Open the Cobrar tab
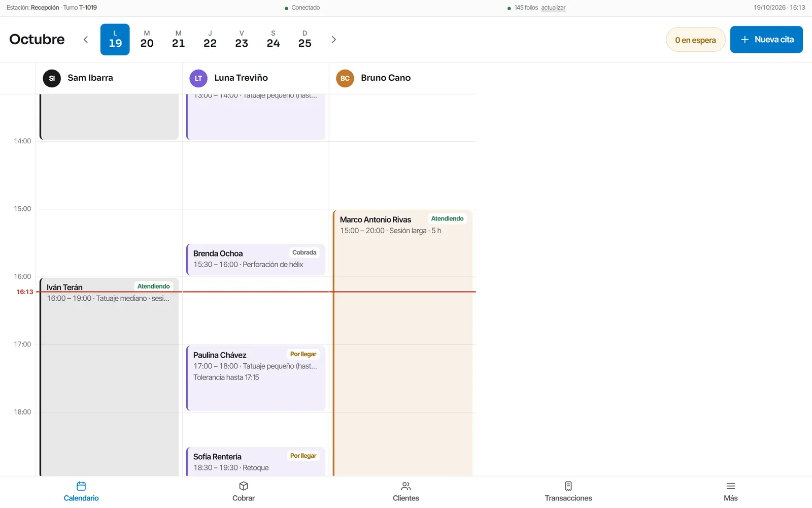 (244, 492)
